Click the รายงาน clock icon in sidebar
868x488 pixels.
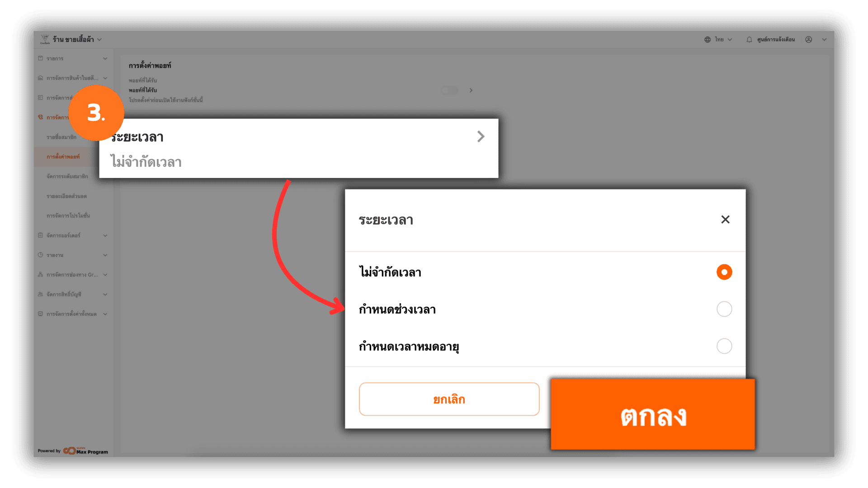pos(41,255)
